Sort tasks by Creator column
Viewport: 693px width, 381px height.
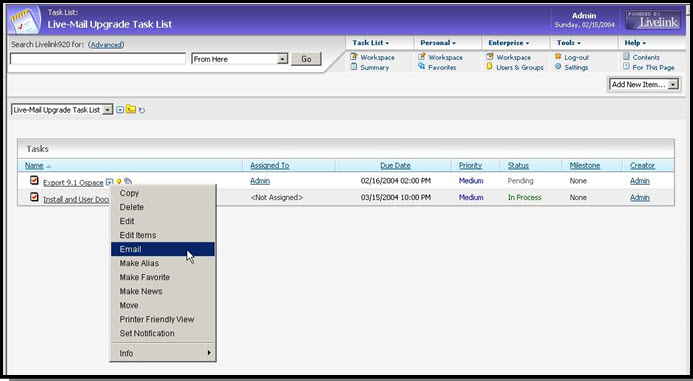tap(642, 165)
